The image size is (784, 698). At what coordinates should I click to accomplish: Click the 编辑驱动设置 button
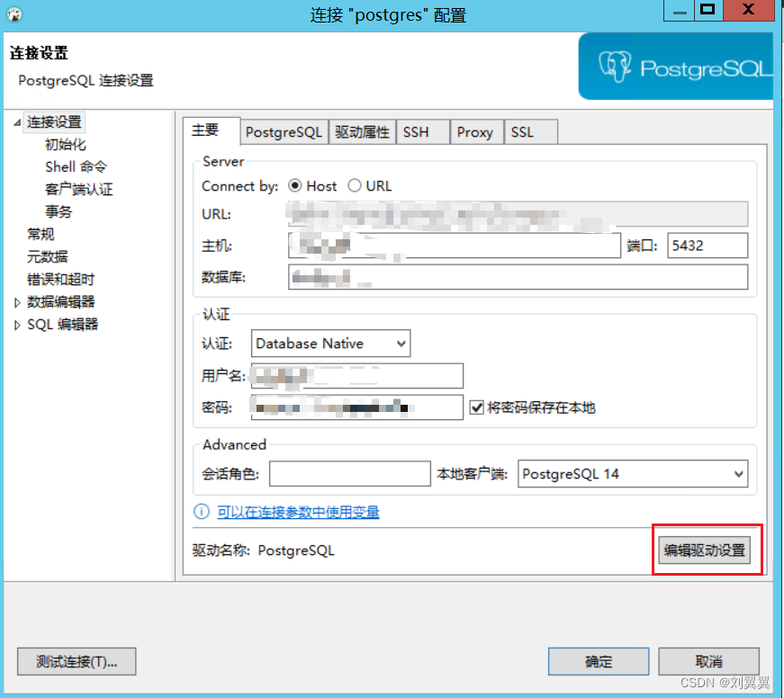(x=705, y=550)
